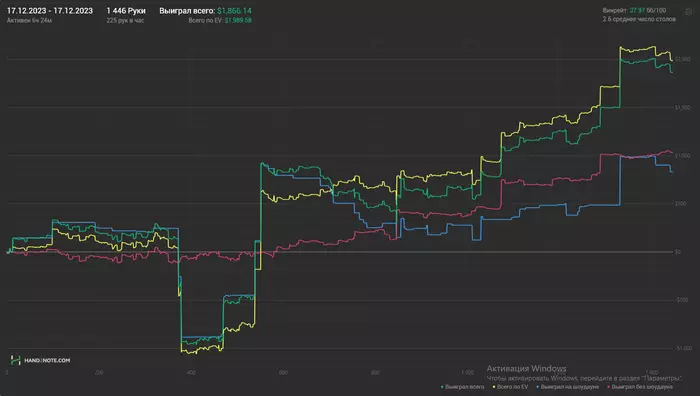Toggle pink "Выиграл без шоудауна" legend marker
700x396 pixels.
(x=608, y=387)
